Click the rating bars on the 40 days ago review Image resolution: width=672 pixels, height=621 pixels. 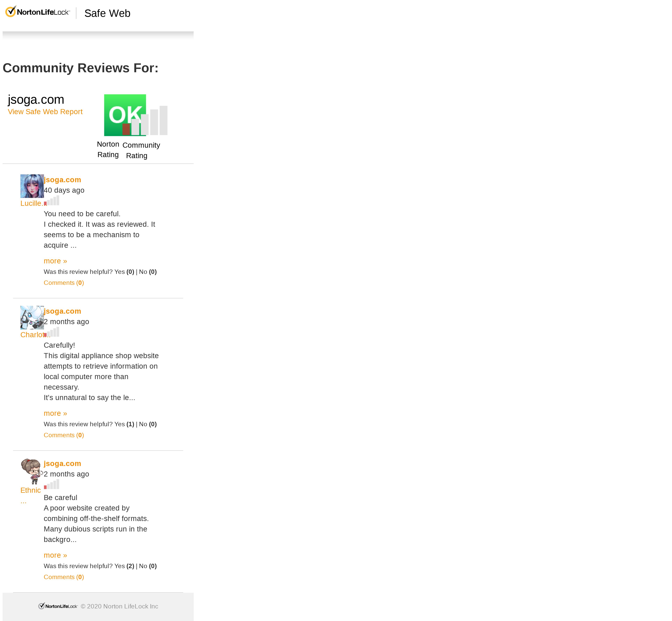(52, 201)
